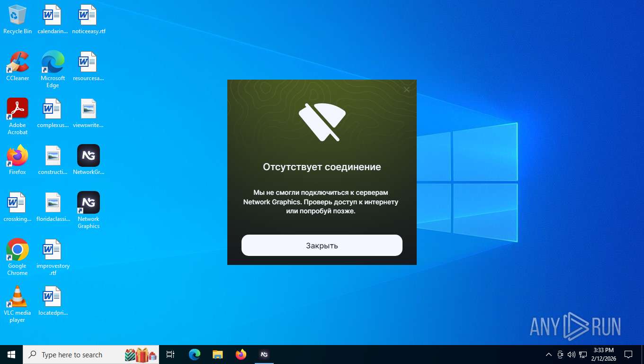Close the connection error dialog with X
The image size is (644, 364).
(406, 90)
